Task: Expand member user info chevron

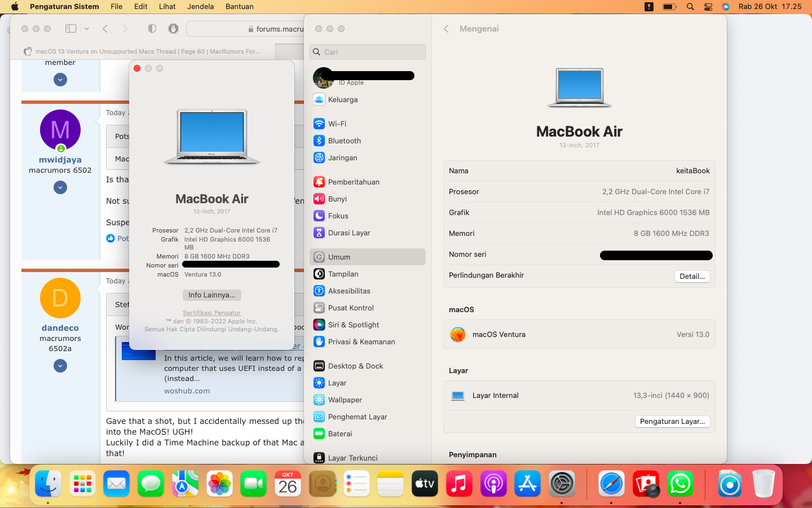Action: coord(60,80)
